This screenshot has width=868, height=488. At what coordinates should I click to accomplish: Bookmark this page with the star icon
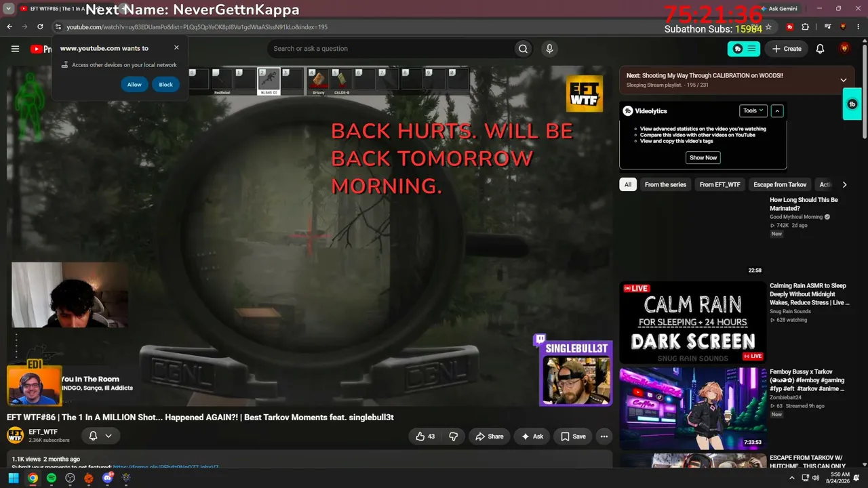pos(768,27)
